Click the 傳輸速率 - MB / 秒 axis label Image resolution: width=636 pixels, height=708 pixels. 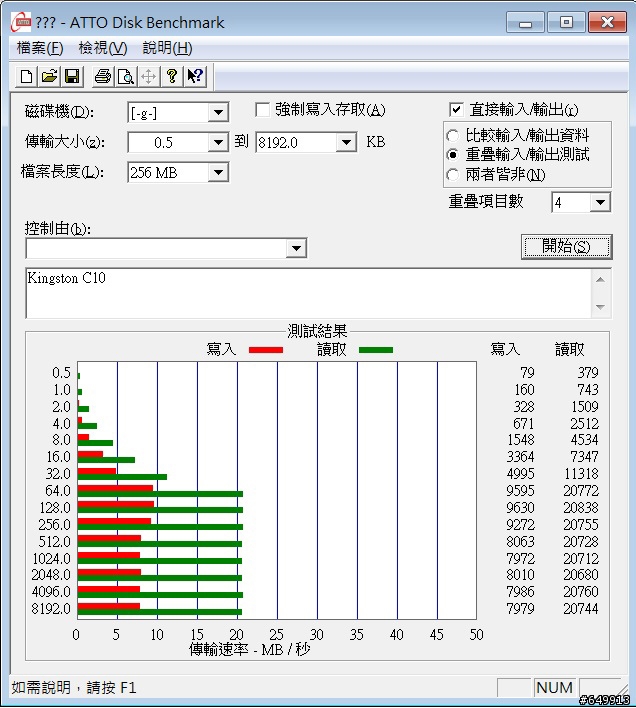pyautogui.click(x=250, y=649)
